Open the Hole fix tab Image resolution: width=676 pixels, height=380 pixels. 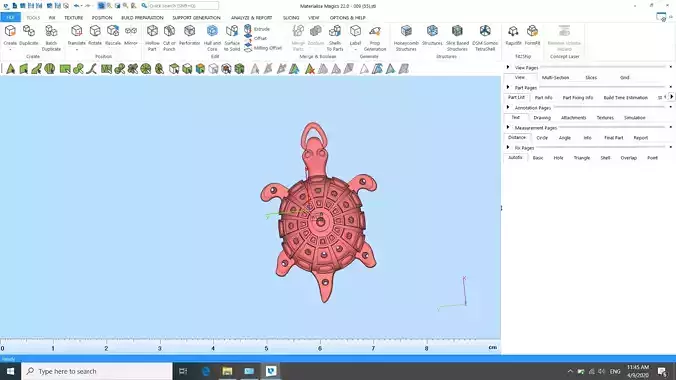(x=558, y=158)
